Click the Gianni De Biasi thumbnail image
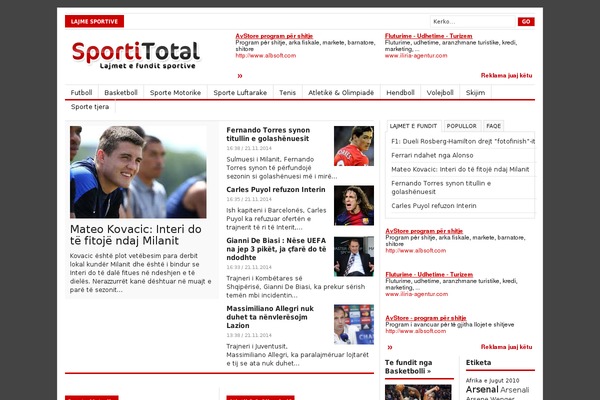Image resolution: width=600 pixels, height=400 pixels. coord(354,256)
